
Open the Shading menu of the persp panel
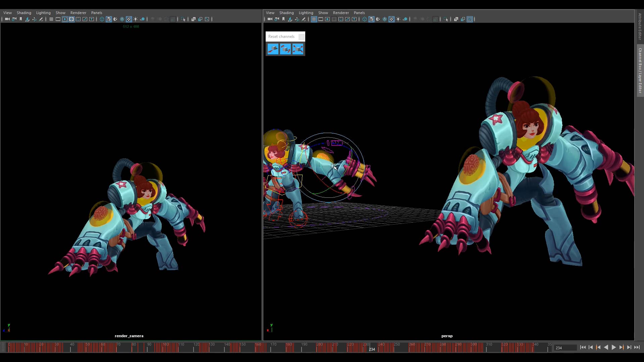(x=287, y=13)
